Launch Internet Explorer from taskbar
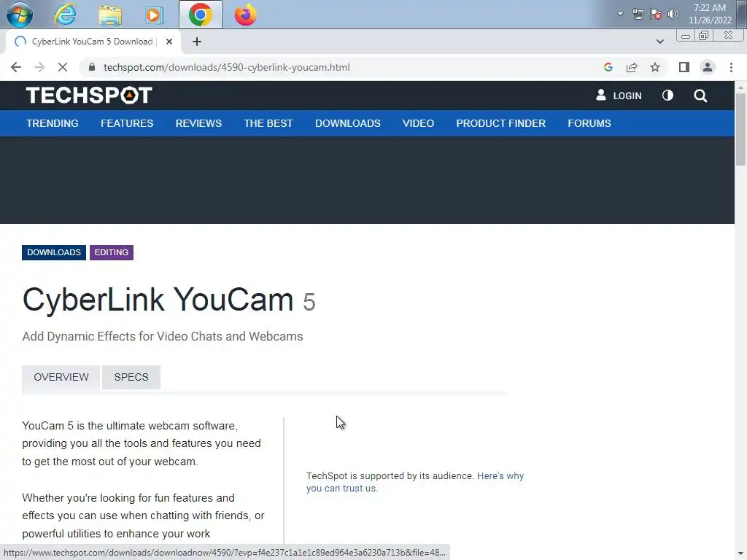This screenshot has height=560, width=747. pyautogui.click(x=65, y=15)
